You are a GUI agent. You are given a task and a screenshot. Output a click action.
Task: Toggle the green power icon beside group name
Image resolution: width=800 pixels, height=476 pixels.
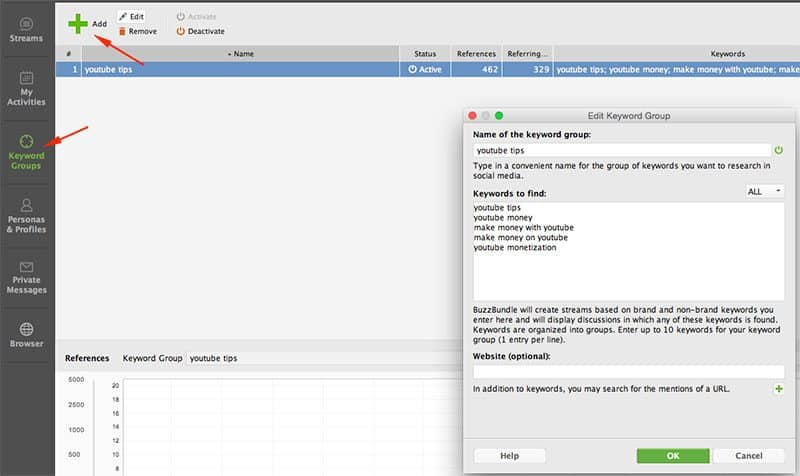coord(779,151)
